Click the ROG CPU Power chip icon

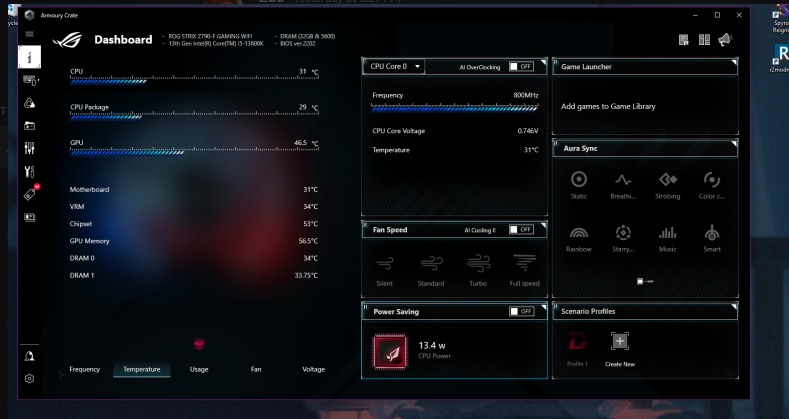(390, 352)
